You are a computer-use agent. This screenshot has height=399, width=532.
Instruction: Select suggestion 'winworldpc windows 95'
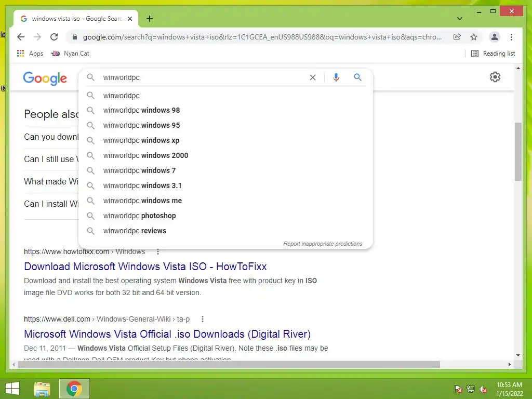point(225,125)
